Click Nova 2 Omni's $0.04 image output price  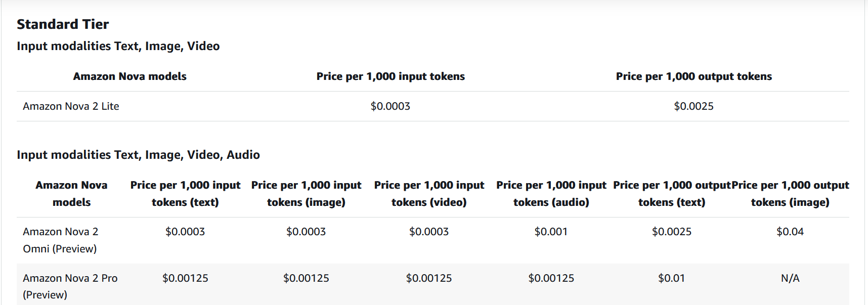(790, 232)
